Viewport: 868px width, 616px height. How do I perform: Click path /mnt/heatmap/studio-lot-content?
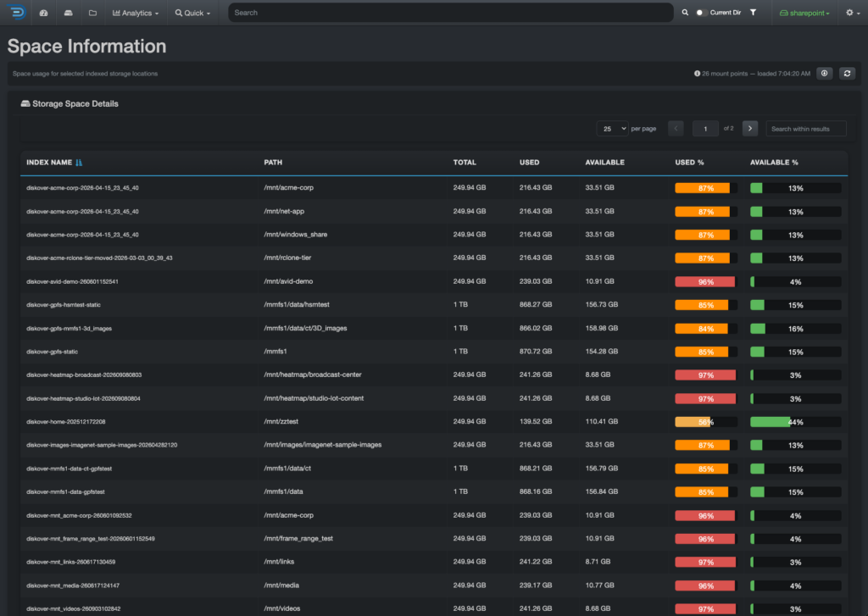314,398
